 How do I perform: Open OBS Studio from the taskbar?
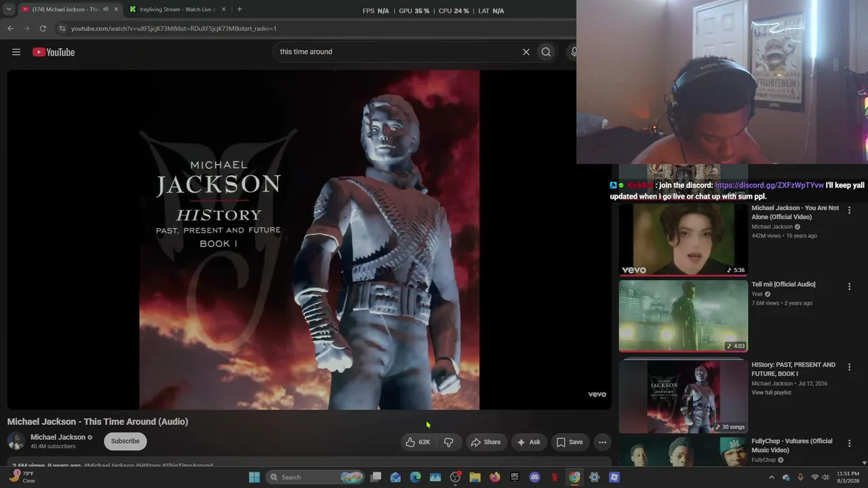tap(455, 477)
